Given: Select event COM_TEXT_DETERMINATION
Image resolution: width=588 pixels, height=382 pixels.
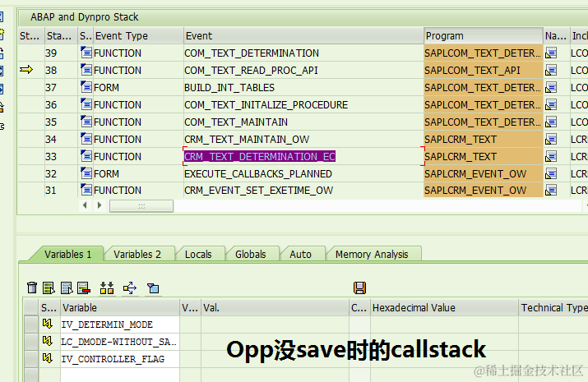Looking at the screenshot, I should coord(252,53).
